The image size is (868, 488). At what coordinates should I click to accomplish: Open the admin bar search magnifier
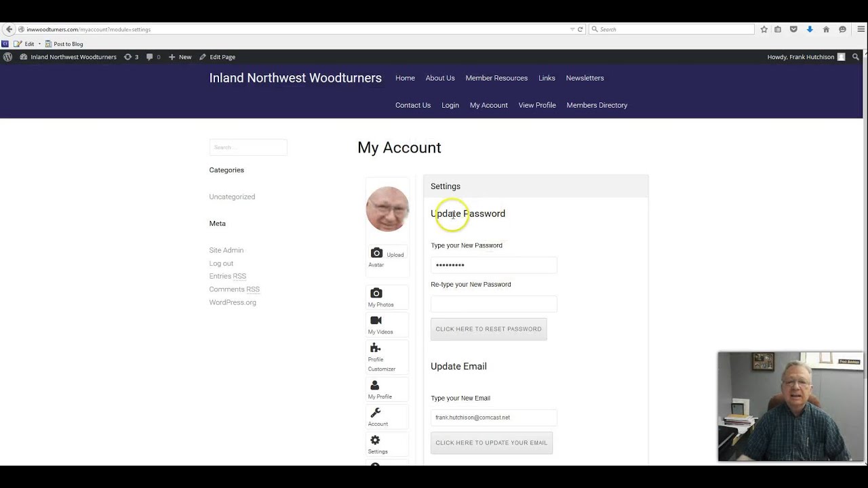tap(856, 57)
